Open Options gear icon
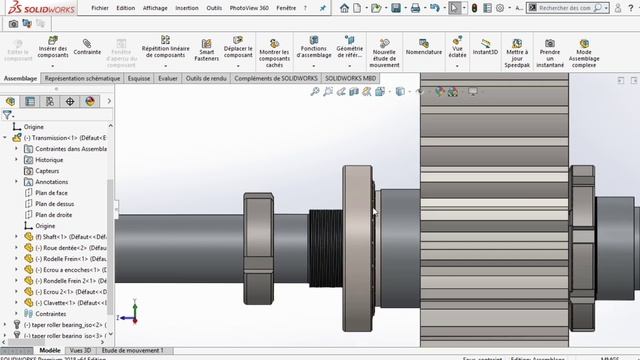Viewport: 640px width, 360px height. point(500,8)
